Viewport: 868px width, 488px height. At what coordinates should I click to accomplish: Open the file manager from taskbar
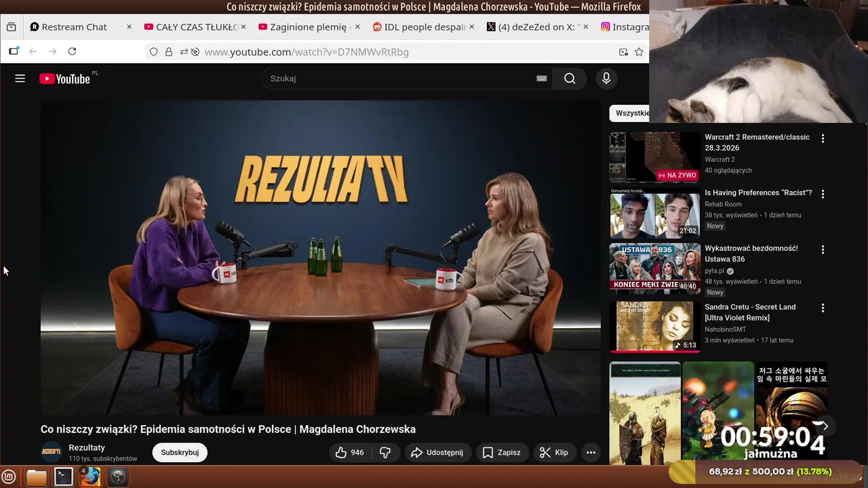click(37, 477)
